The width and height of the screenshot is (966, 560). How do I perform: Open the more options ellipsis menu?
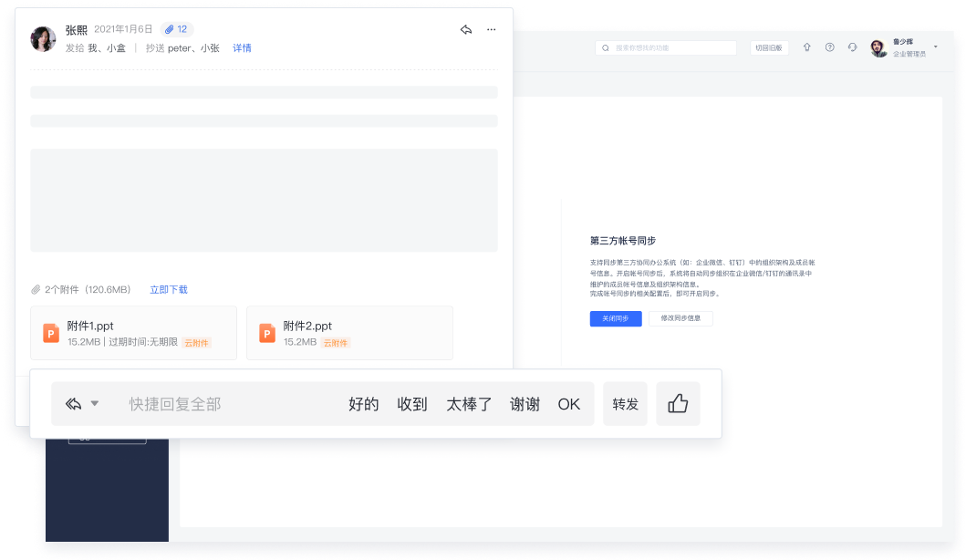492,30
